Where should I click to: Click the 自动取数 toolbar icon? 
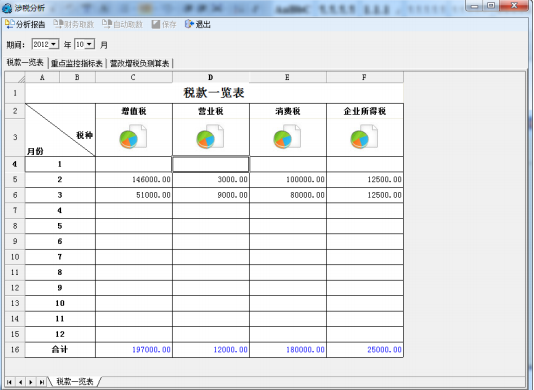pos(107,24)
